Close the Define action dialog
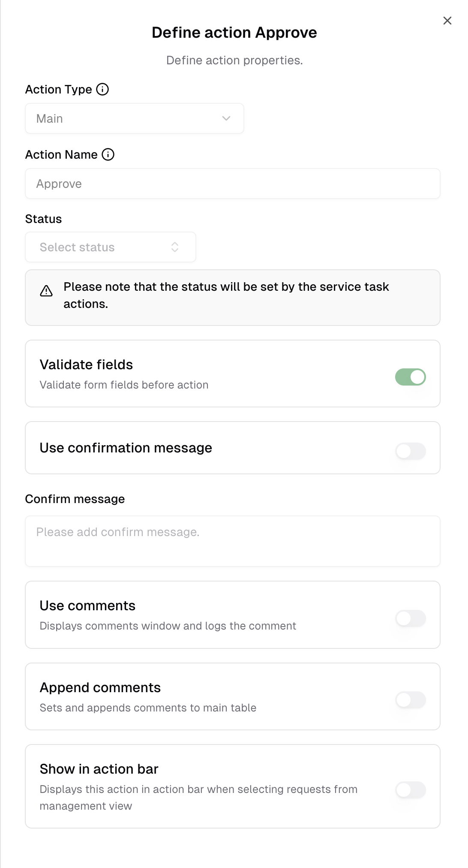The width and height of the screenshot is (468, 868). click(447, 21)
